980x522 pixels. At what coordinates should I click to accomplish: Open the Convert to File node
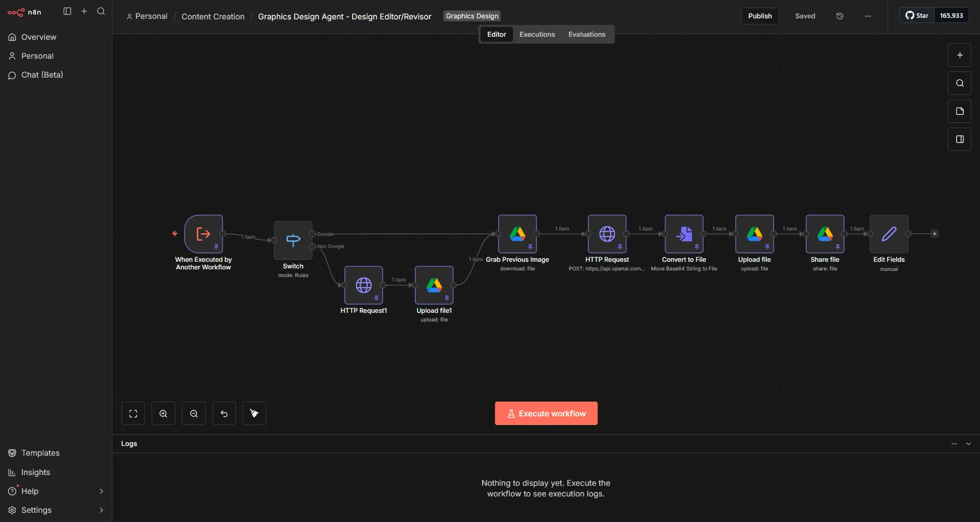click(x=684, y=234)
